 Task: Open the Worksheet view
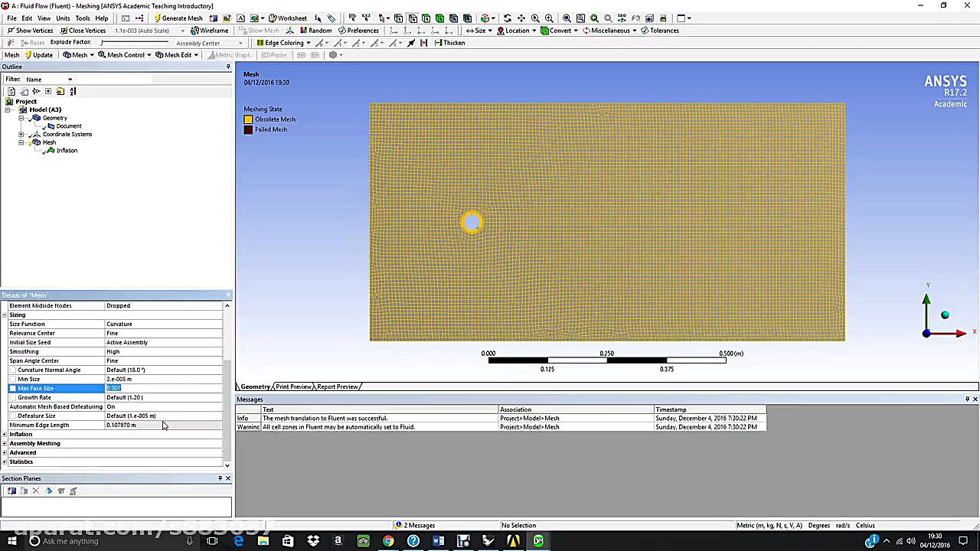point(287,18)
